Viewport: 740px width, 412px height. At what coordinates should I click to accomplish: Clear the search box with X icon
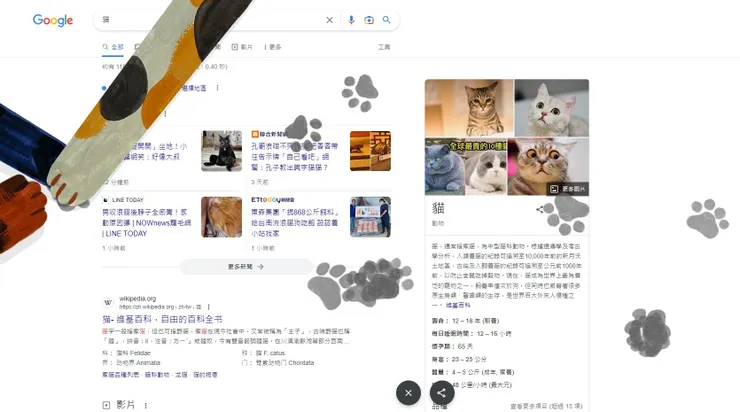[x=329, y=20]
